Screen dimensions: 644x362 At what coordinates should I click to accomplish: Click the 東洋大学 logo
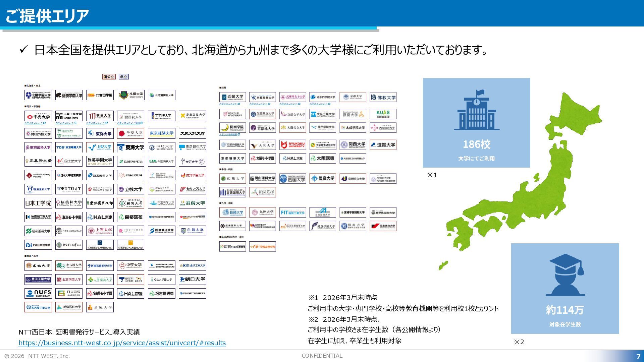tap(100, 133)
